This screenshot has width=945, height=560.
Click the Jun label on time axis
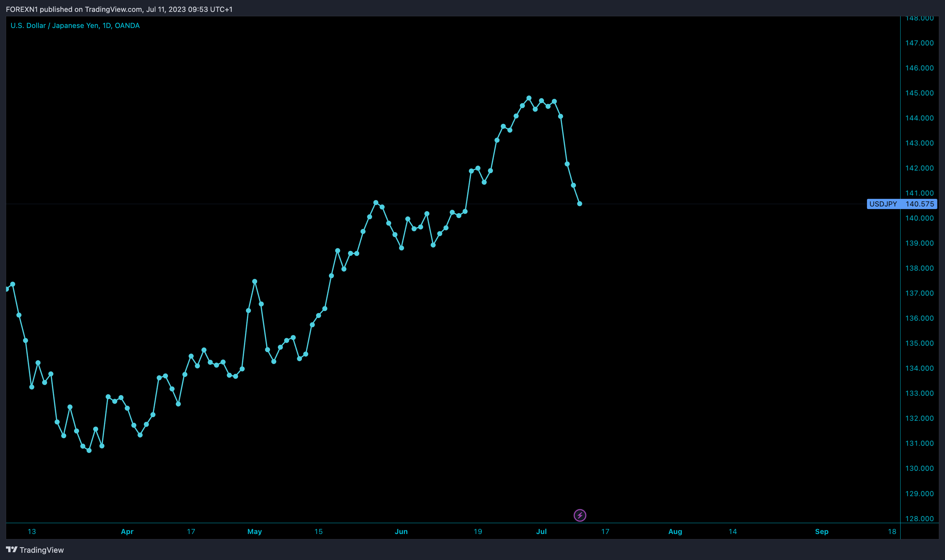pyautogui.click(x=401, y=531)
